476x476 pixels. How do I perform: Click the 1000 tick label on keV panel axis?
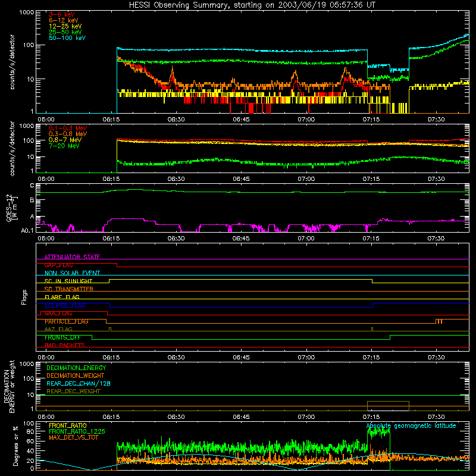coord(27,12)
